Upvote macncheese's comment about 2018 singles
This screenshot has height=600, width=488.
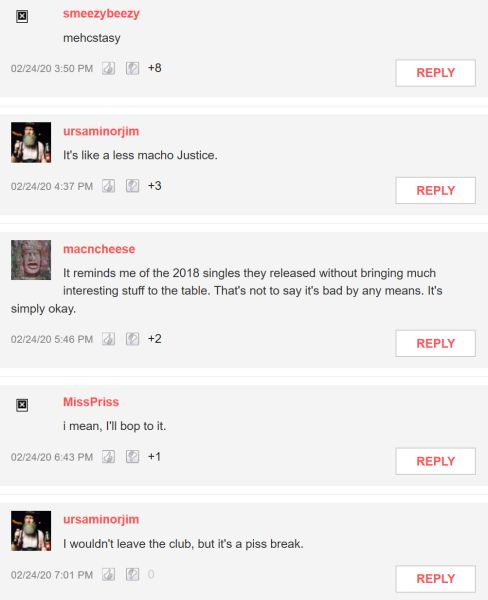click(x=108, y=339)
